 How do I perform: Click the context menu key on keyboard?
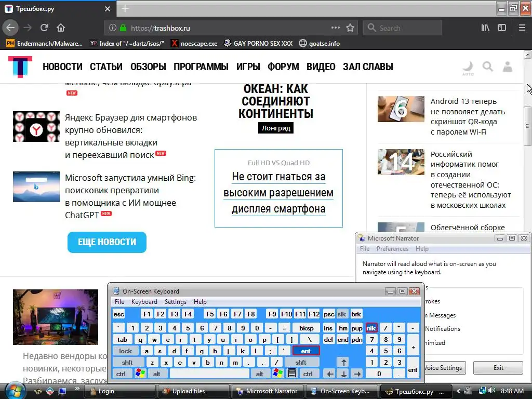tap(292, 374)
